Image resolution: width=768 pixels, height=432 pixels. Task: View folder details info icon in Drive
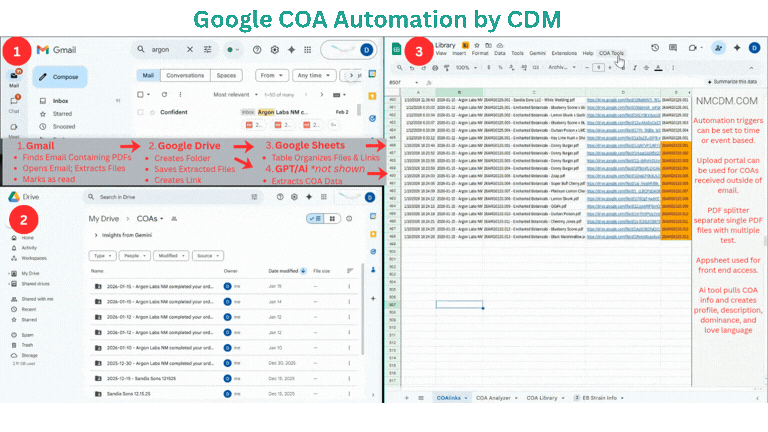349,218
